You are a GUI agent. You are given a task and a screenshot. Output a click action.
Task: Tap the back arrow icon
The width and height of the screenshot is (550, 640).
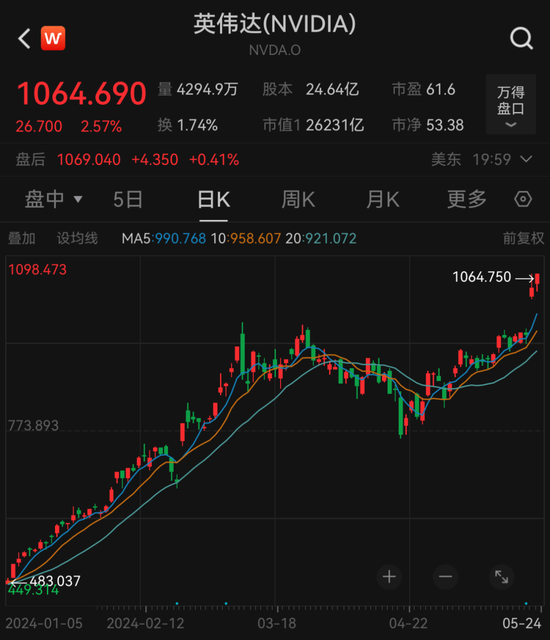click(24, 39)
